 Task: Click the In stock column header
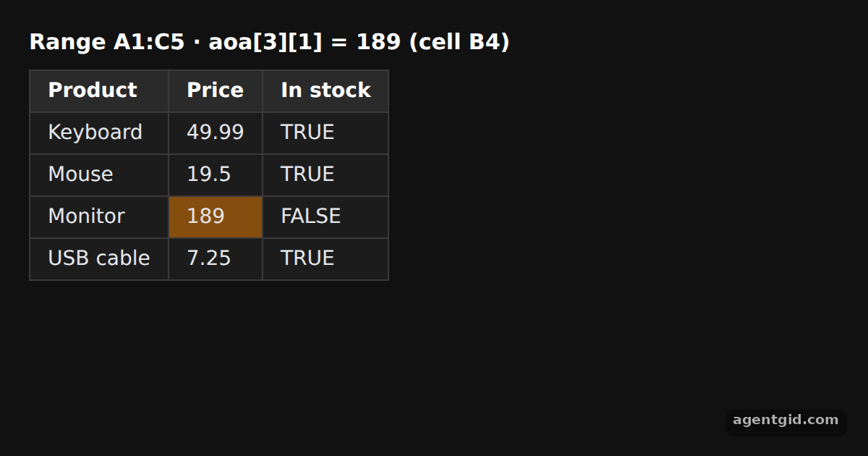coord(325,91)
